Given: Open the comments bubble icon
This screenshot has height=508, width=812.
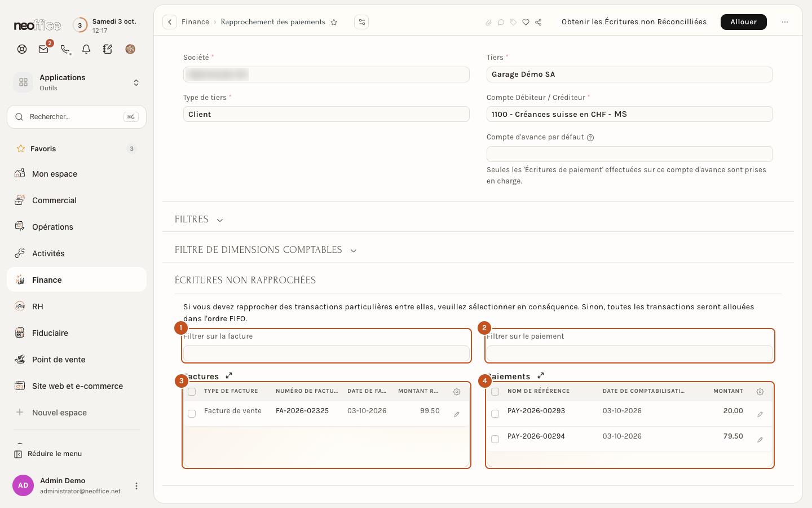Looking at the screenshot, I should coord(501,22).
